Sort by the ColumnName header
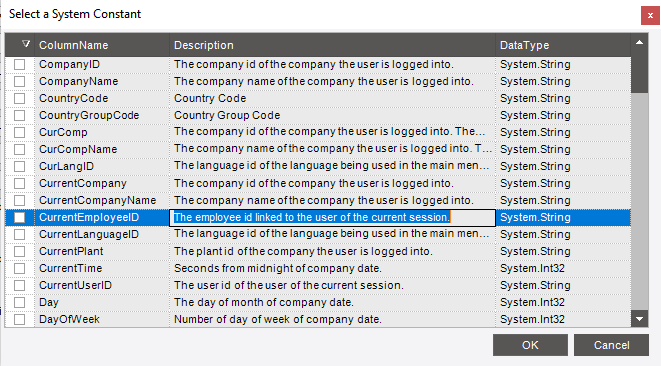Image resolution: width=661 pixels, height=366 pixels. coord(102,45)
